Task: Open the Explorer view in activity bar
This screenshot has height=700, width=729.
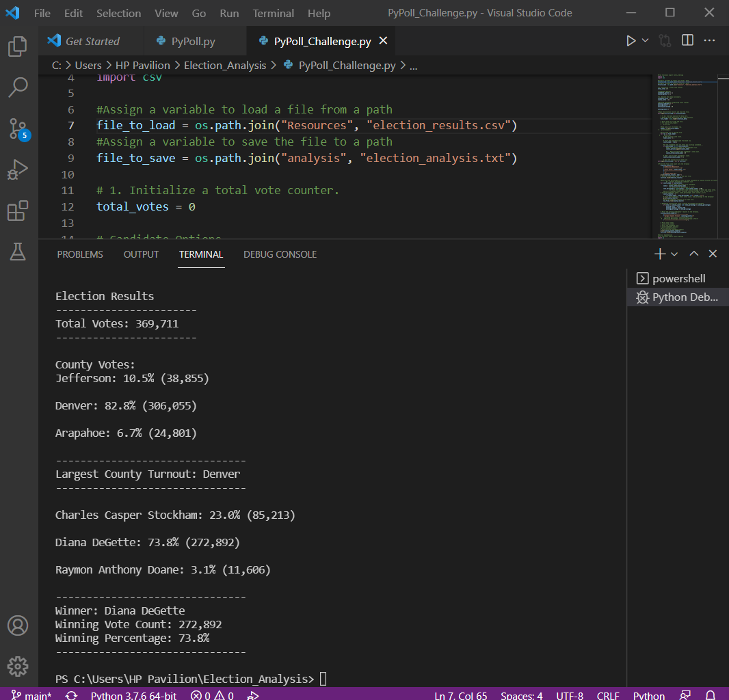Action: click(x=18, y=46)
